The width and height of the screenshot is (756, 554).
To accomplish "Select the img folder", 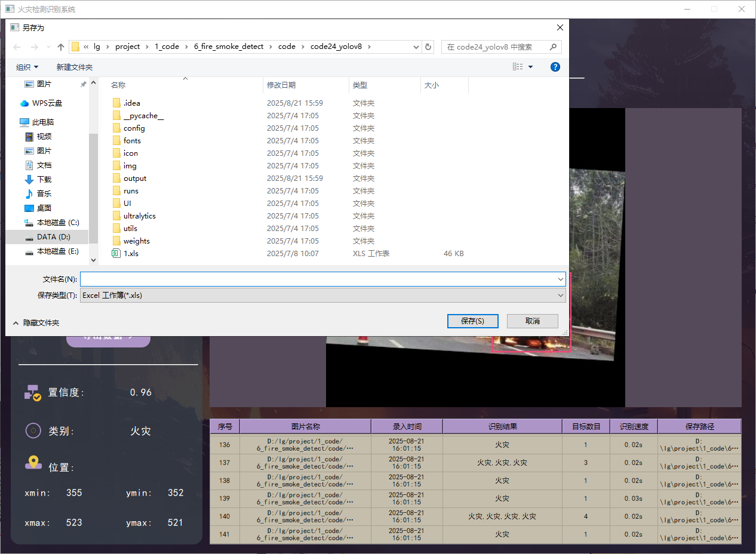I will pyautogui.click(x=130, y=165).
